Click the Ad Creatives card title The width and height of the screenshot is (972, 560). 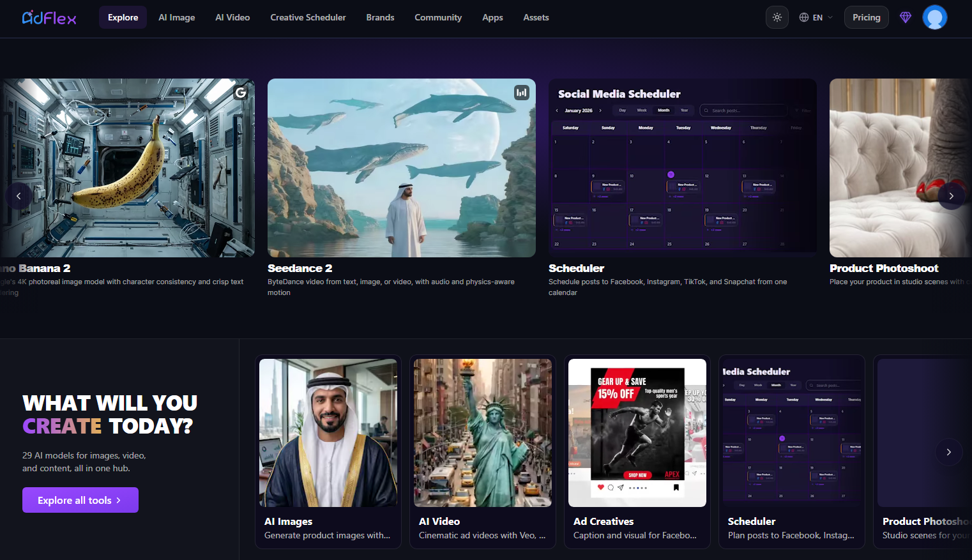[604, 522]
